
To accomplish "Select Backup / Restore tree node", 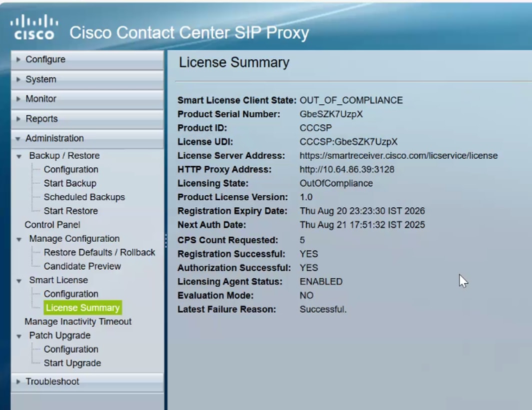I will click(x=64, y=155).
